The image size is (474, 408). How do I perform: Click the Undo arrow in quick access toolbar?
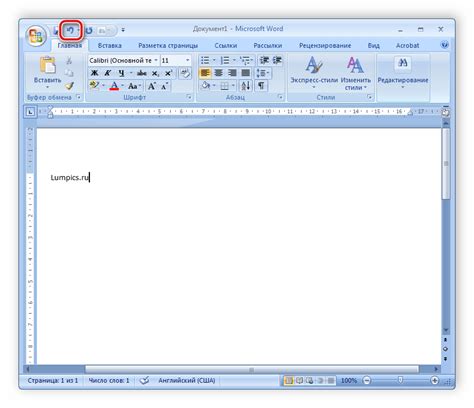[70, 31]
